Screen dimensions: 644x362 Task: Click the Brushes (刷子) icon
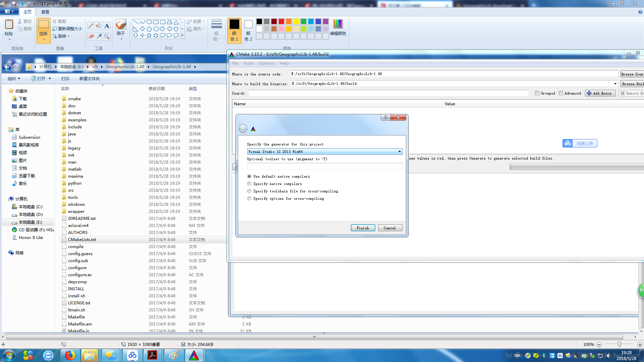121,24
